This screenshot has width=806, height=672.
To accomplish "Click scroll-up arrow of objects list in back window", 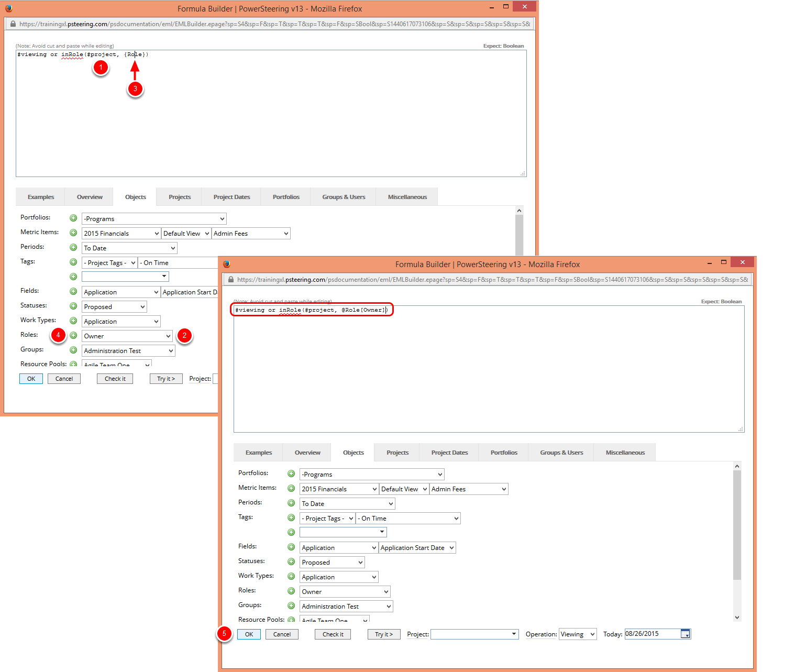I will pos(520,211).
